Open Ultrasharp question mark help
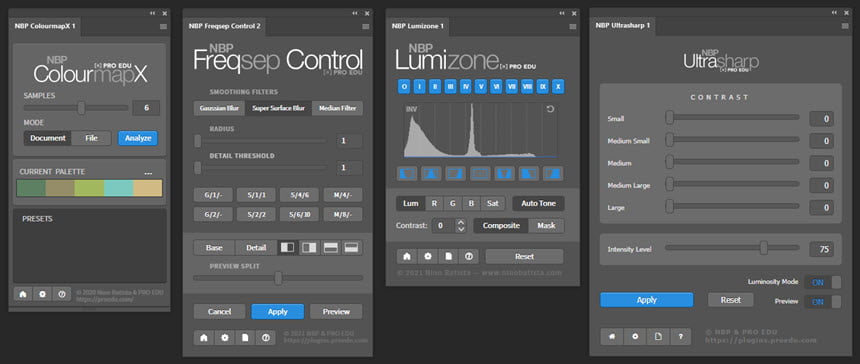860x364 pixels. point(680,336)
